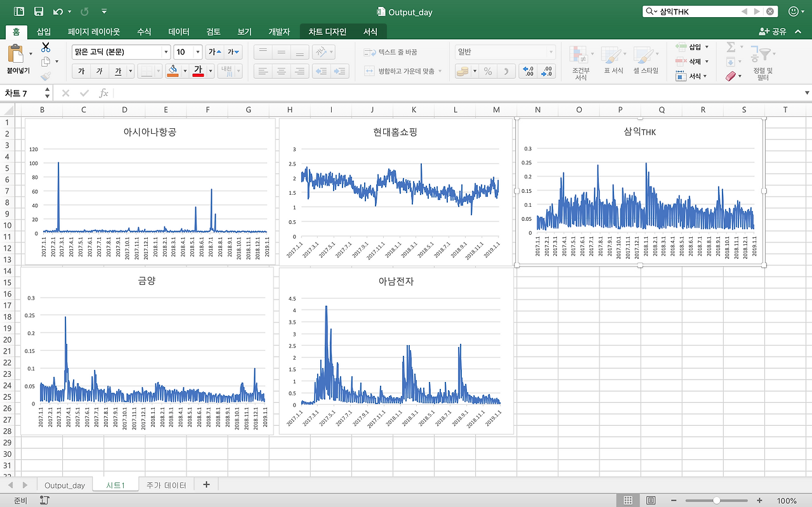Toggle 텍스트 줄 바꿈 wrap text
Image resolution: width=812 pixels, height=507 pixels.
390,52
